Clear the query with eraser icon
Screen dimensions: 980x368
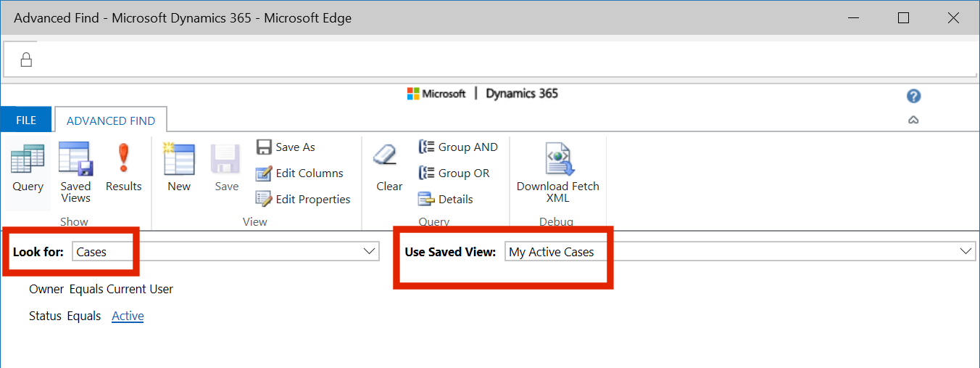[389, 167]
